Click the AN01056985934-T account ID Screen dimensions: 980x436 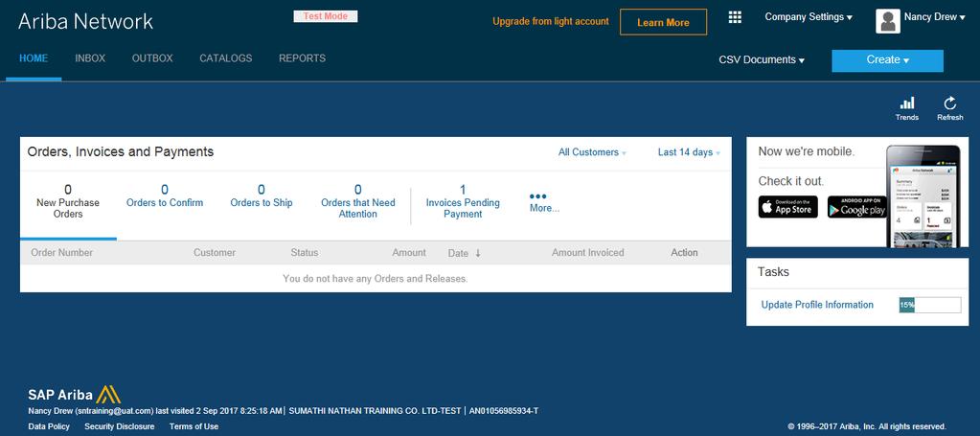504,411
